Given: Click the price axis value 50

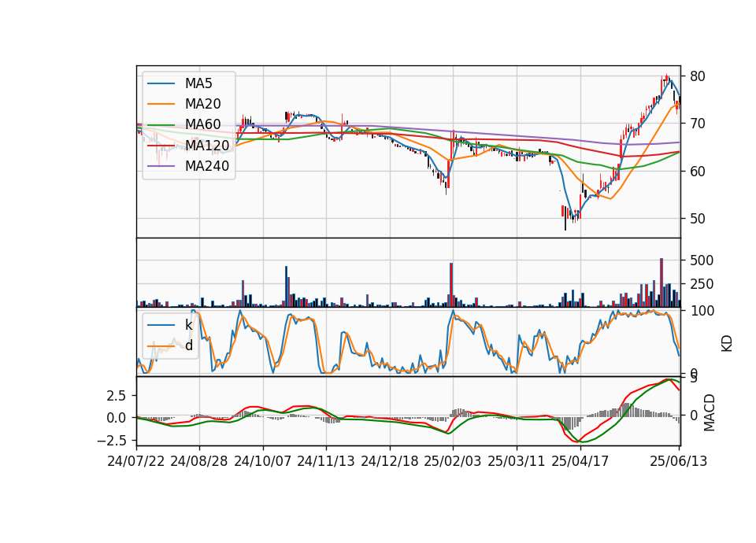Looking at the screenshot, I should [x=698, y=219].
